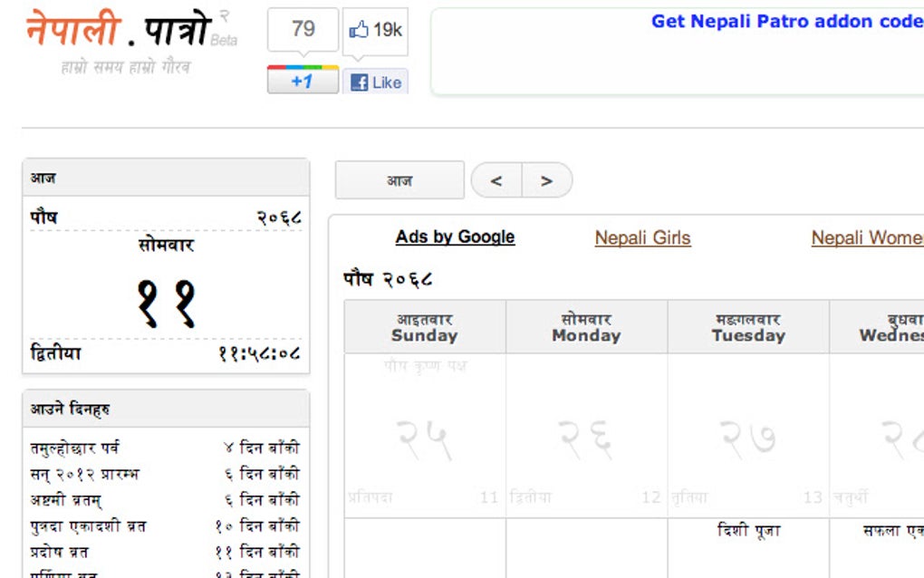Screen dimensions: 924x578
Task: Click the Ads by Google link
Action: [455, 236]
